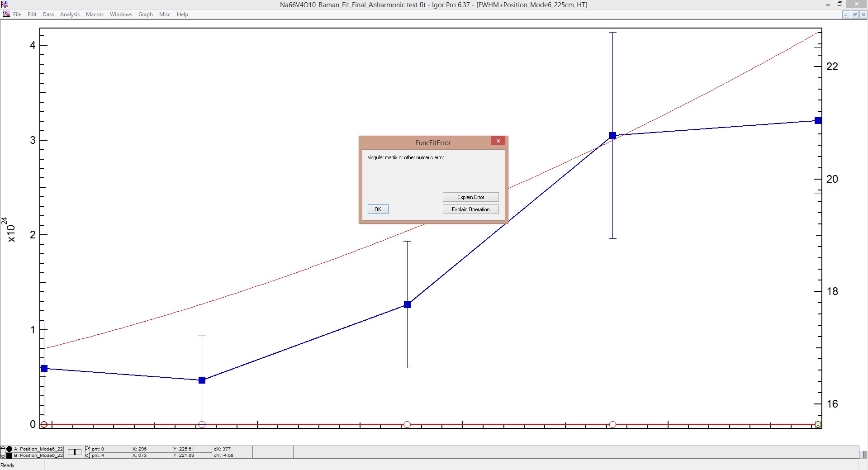Toggle the crossed-box cursor at the graph's right edge

tap(817, 424)
